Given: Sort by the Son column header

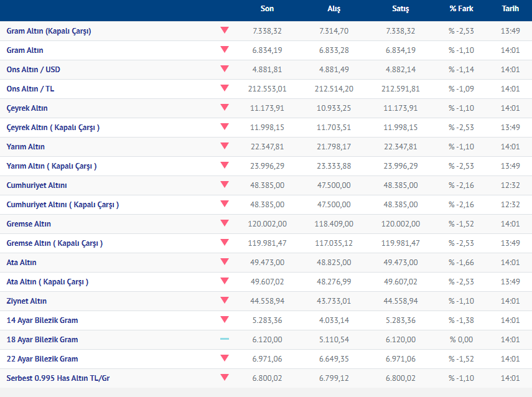Looking at the screenshot, I should pos(267,9).
